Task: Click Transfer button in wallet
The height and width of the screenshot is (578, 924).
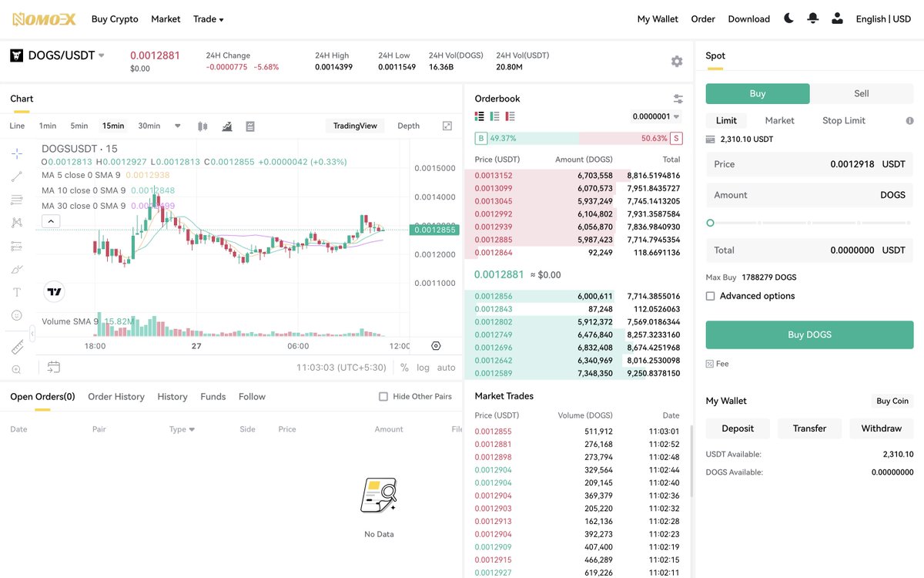Action: coord(809,428)
